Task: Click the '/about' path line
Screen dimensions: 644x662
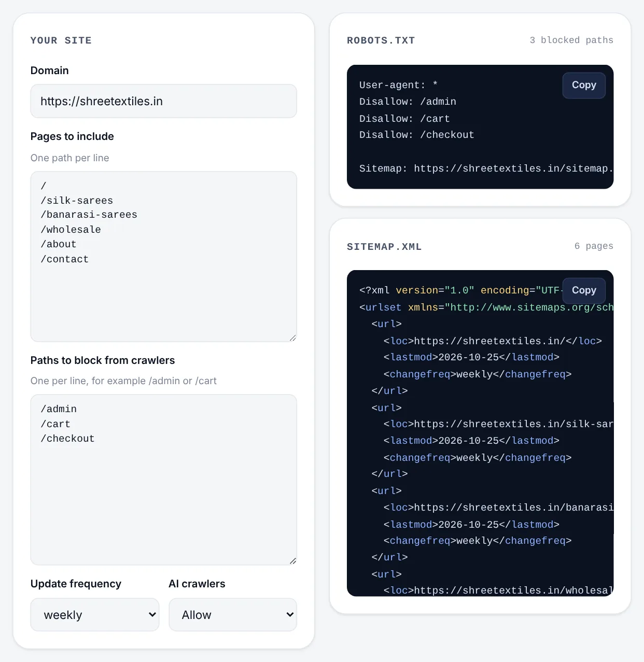Action: pos(59,244)
